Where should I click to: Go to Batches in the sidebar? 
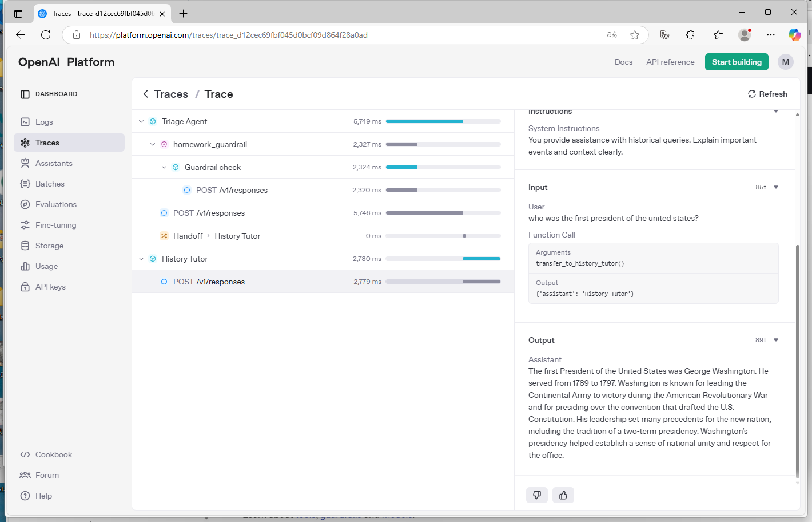pos(50,184)
